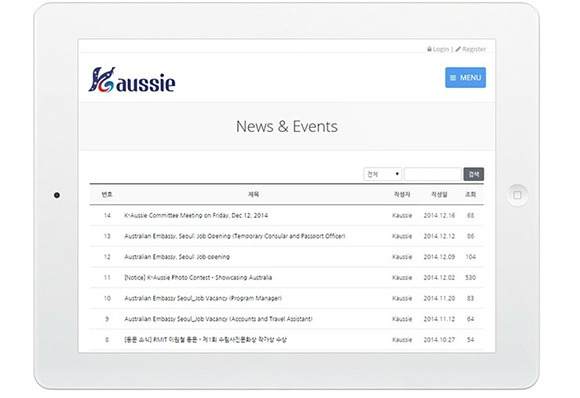Click the date 2014.11.12
Image resolution: width=580 pixels, height=398 pixels.
point(439,319)
